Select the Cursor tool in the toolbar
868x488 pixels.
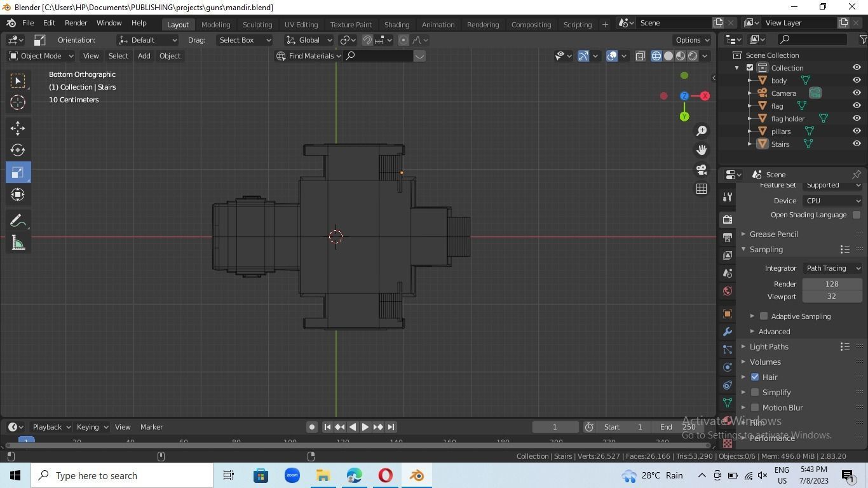[x=18, y=102]
